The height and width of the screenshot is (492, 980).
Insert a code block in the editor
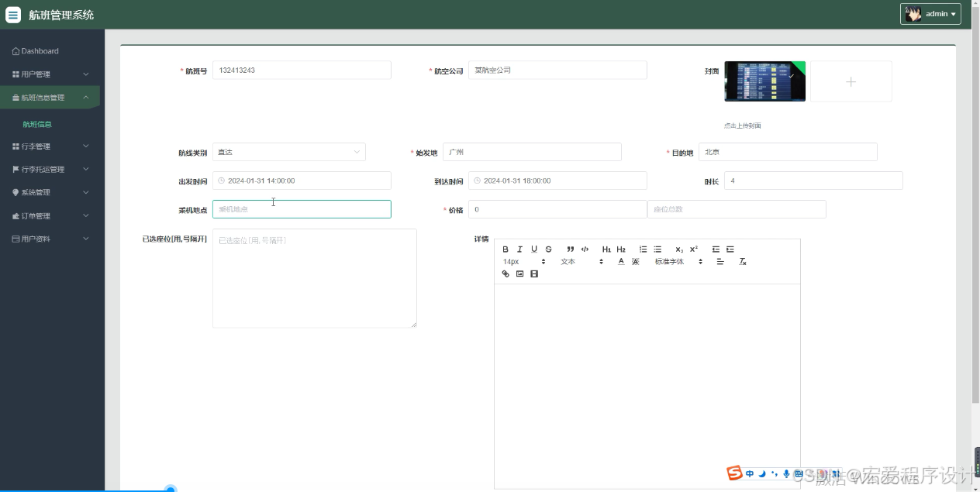[585, 249]
